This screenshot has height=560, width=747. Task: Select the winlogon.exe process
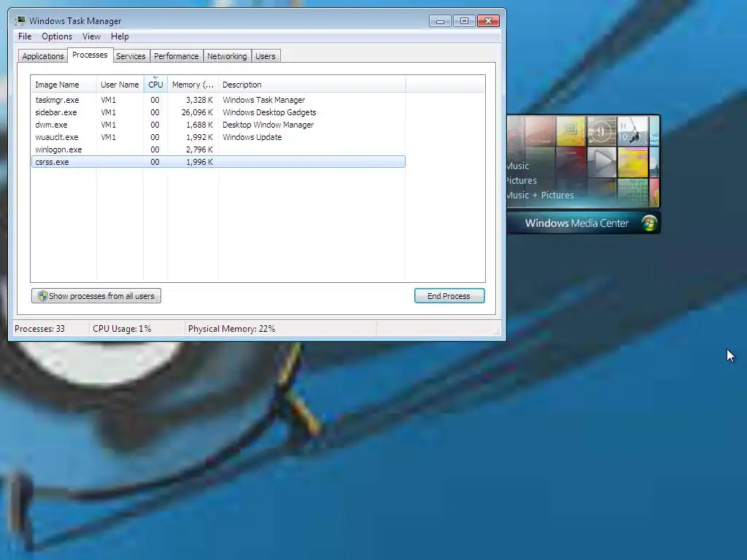[x=218, y=149]
